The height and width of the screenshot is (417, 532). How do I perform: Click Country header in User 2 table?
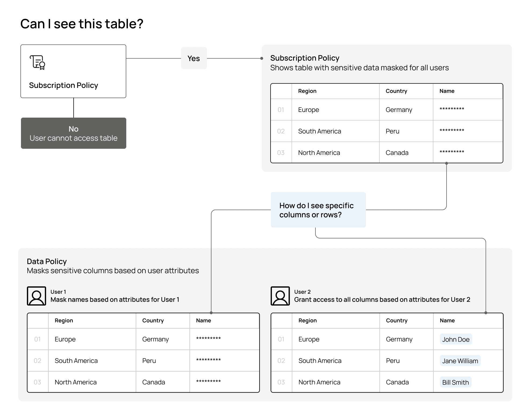[397, 321]
